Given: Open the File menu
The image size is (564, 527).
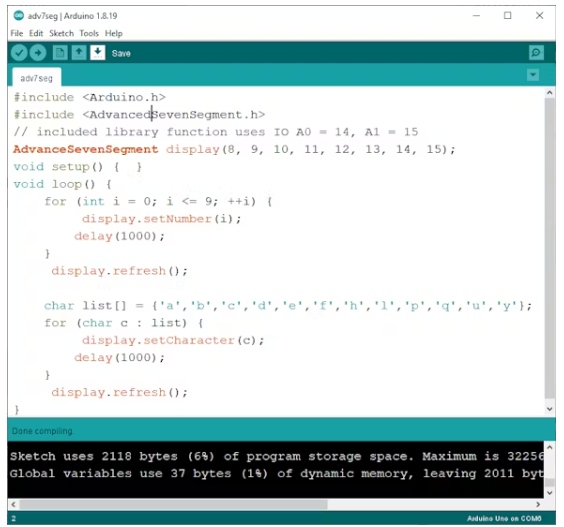Looking at the screenshot, I should 17,33.
